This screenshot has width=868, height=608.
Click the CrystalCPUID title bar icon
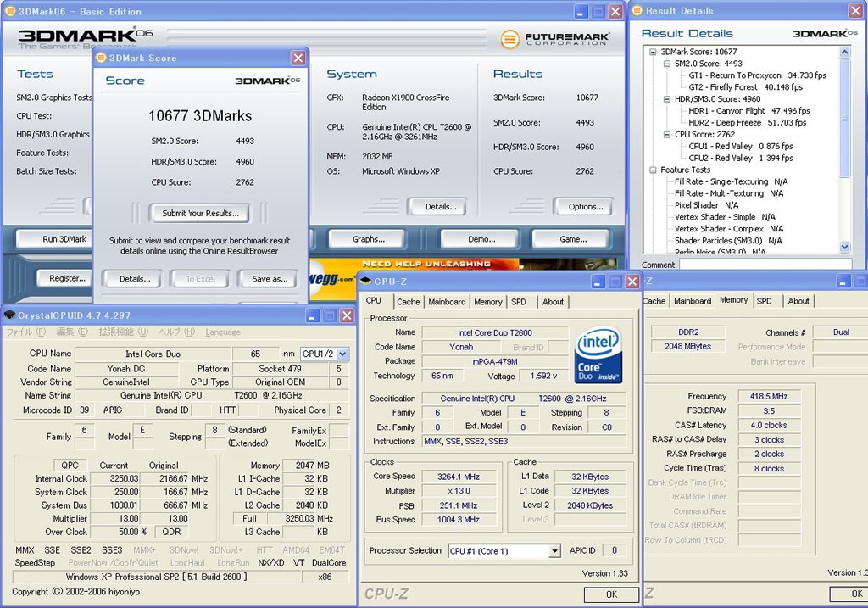coord(9,315)
